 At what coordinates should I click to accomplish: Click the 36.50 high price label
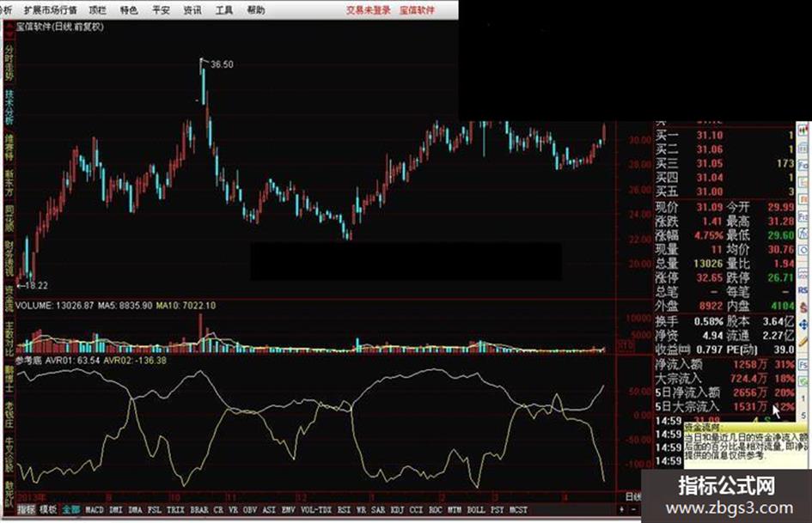click(222, 64)
